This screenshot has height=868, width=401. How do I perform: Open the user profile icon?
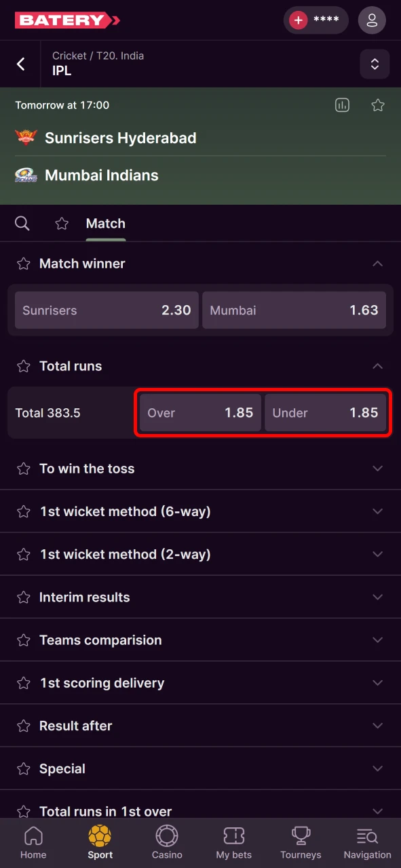372,20
